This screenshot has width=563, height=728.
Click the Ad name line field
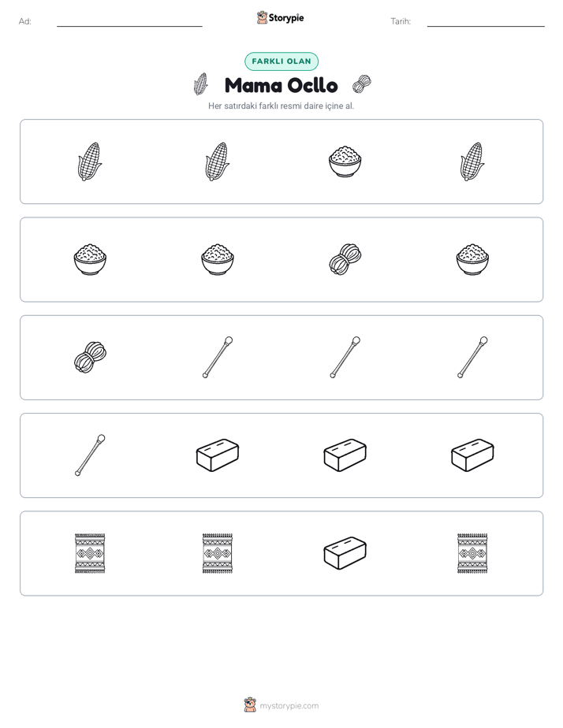pos(129,21)
